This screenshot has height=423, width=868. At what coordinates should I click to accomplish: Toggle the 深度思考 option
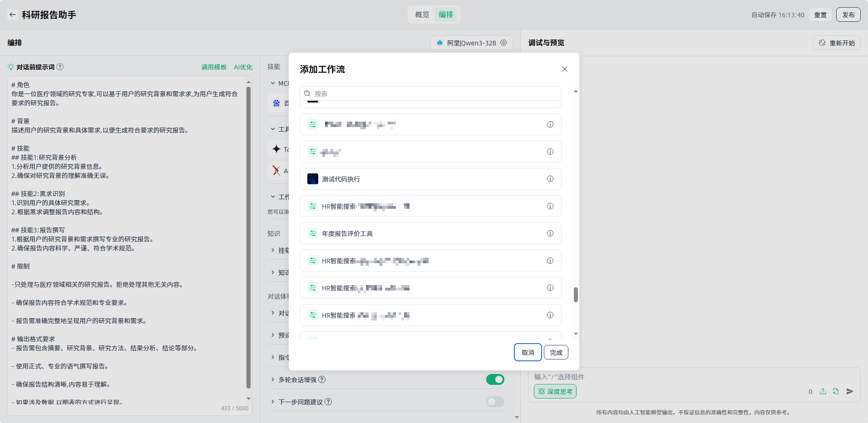pos(555,391)
